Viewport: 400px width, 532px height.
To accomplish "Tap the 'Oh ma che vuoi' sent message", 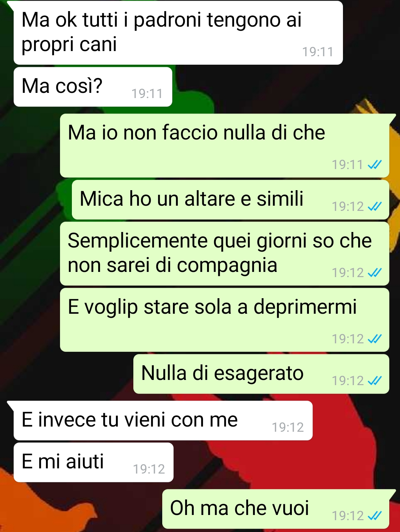I will point(276,509).
